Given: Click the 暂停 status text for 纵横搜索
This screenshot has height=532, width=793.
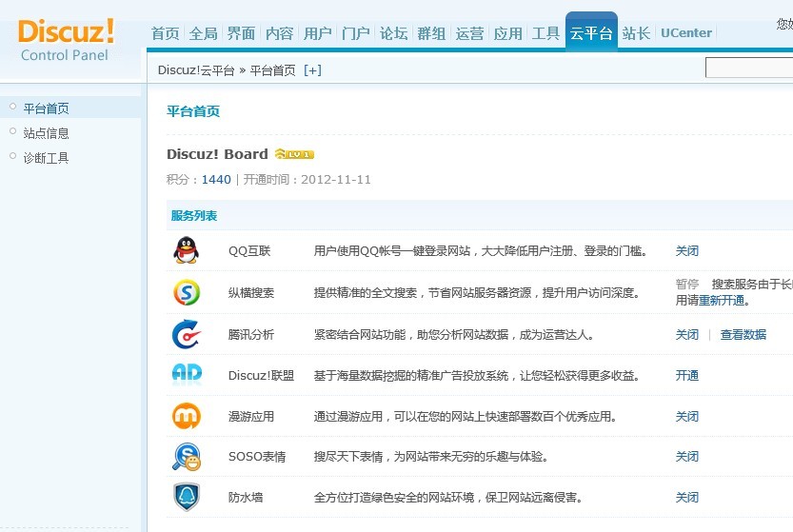Looking at the screenshot, I should point(686,284).
